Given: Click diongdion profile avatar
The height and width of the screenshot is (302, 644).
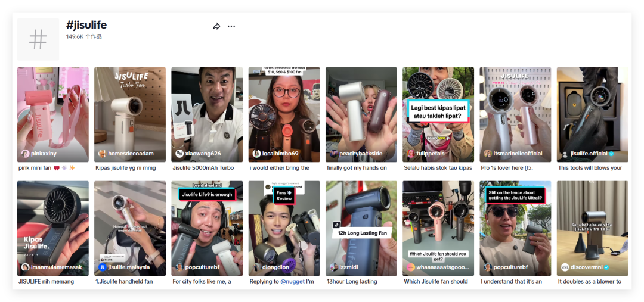Looking at the screenshot, I should coord(256,267).
